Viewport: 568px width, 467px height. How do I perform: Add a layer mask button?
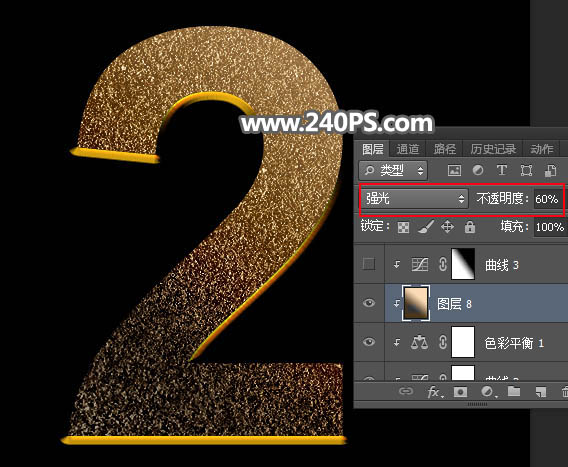pyautogui.click(x=460, y=392)
